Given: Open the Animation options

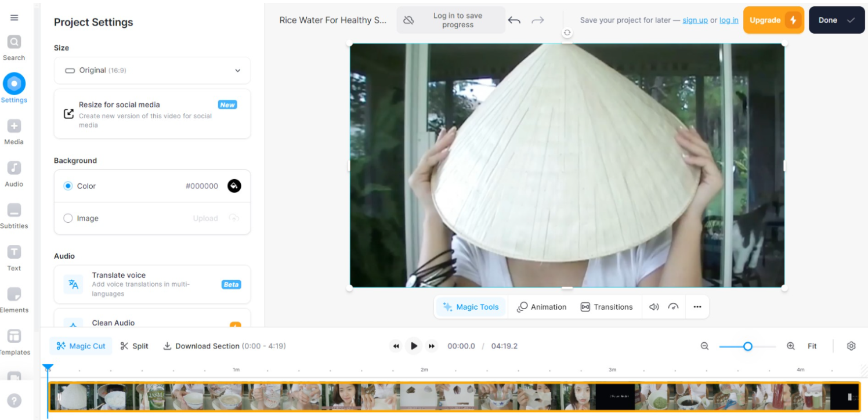Looking at the screenshot, I should coord(541,307).
